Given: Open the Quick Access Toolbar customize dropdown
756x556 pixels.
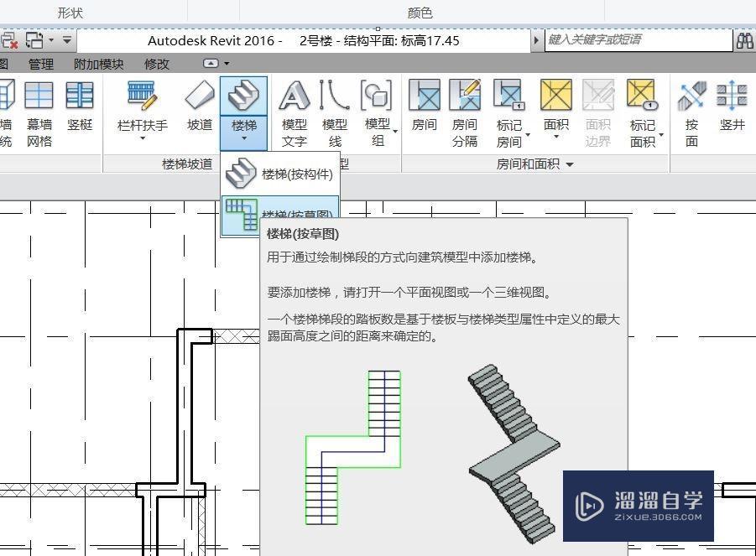Looking at the screenshot, I should 67,40.
